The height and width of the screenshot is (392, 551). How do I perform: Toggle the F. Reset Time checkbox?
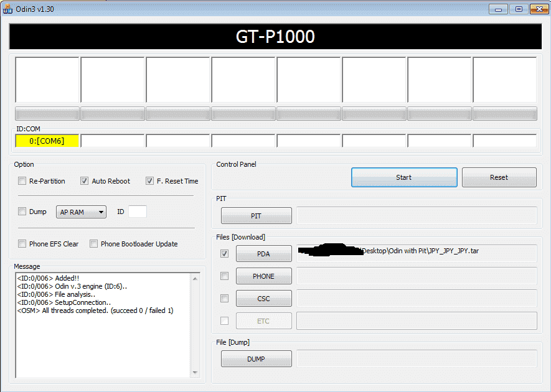(149, 181)
